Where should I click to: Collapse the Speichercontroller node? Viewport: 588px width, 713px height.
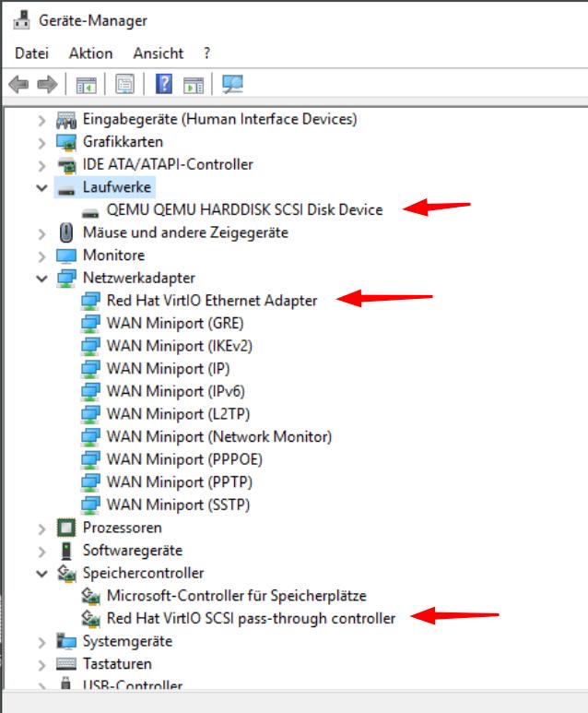coord(41,574)
